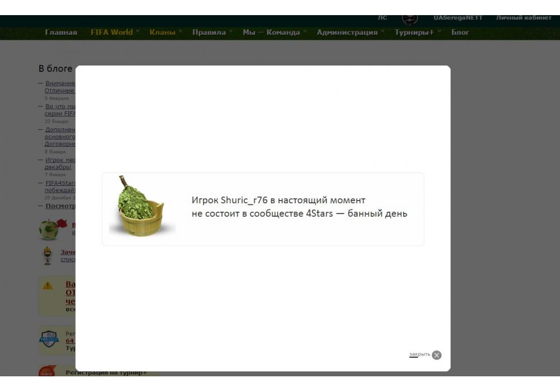
Task: Open Личный кабинет account link
Action: tap(523, 18)
